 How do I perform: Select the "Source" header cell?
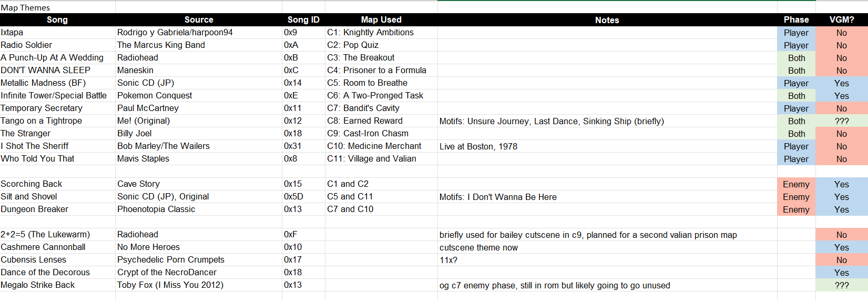pos(199,20)
